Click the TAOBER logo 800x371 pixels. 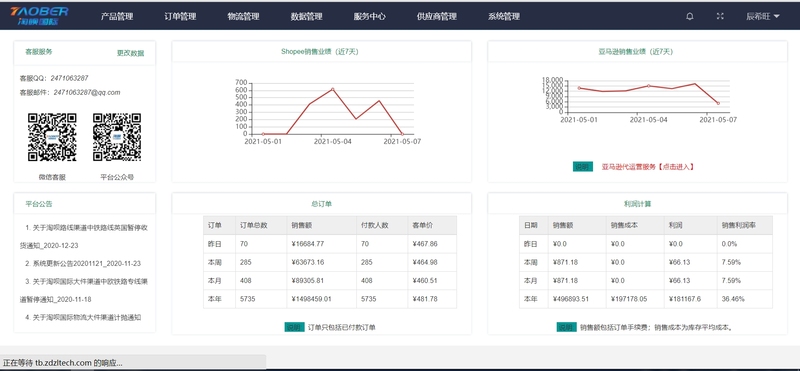point(39,16)
